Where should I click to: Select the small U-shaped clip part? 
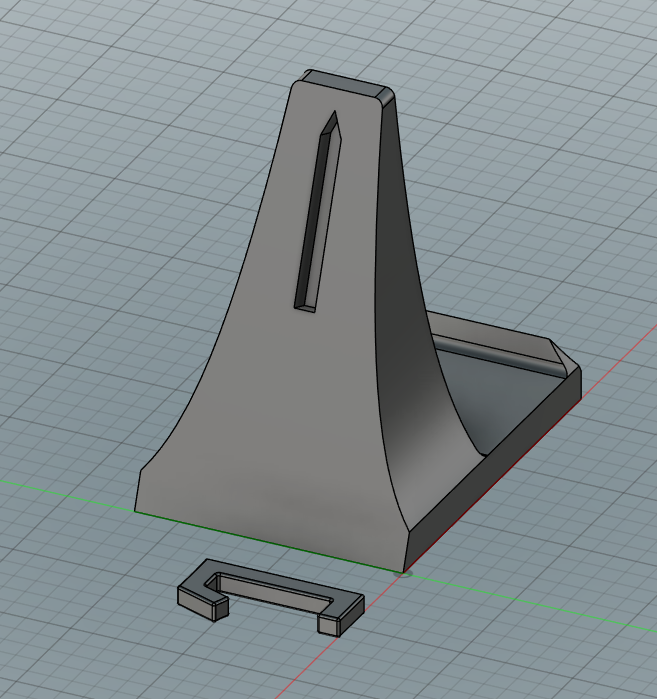271,596
